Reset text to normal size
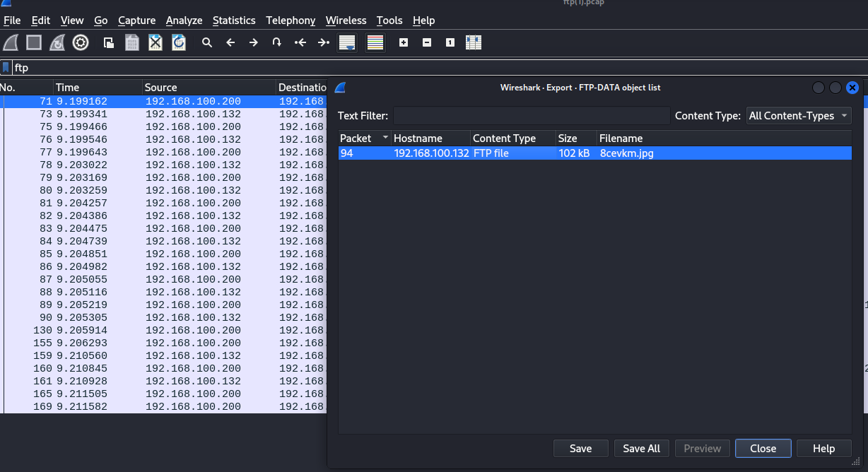 point(450,42)
